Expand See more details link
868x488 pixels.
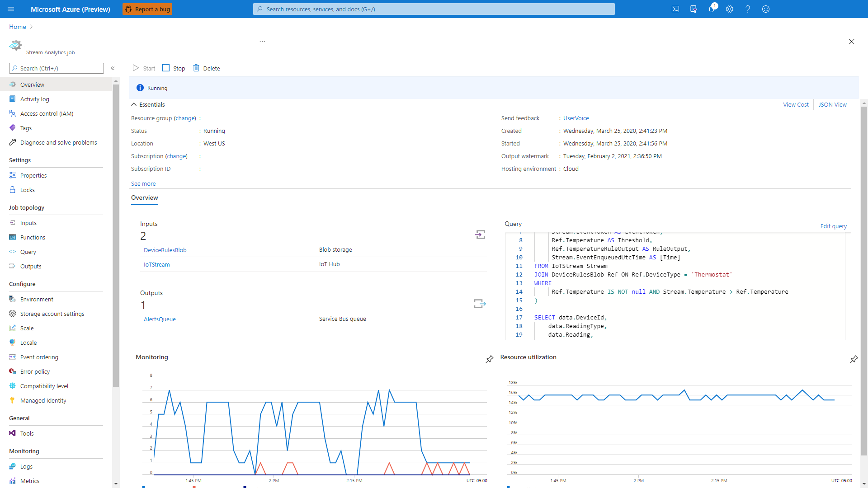click(x=143, y=183)
